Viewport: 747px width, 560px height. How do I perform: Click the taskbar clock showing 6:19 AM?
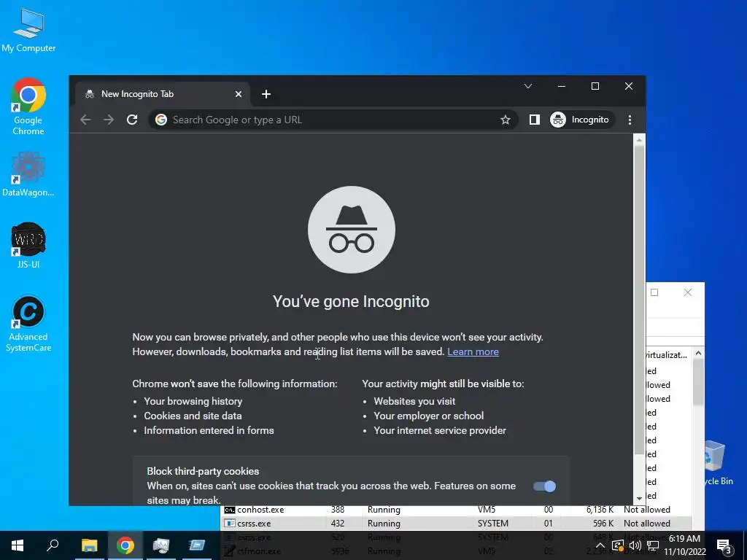[x=684, y=545]
